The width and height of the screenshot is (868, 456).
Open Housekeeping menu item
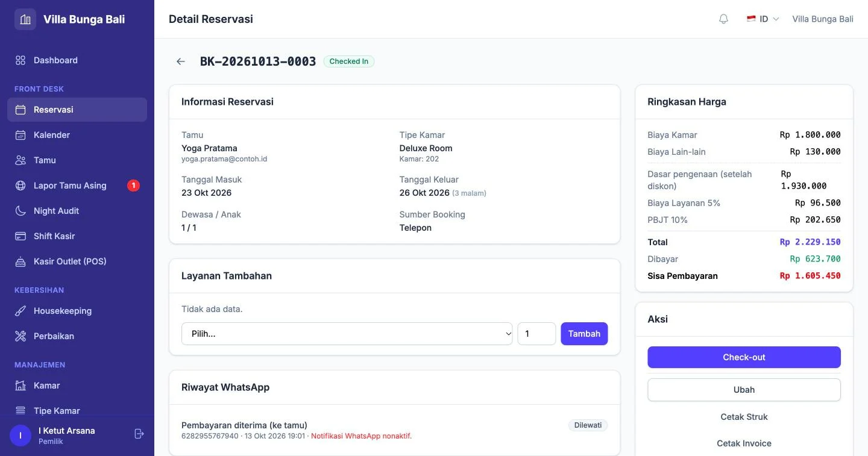[x=77, y=311]
